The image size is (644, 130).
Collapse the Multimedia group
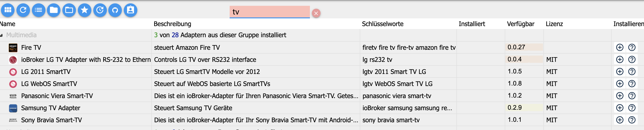1,35
